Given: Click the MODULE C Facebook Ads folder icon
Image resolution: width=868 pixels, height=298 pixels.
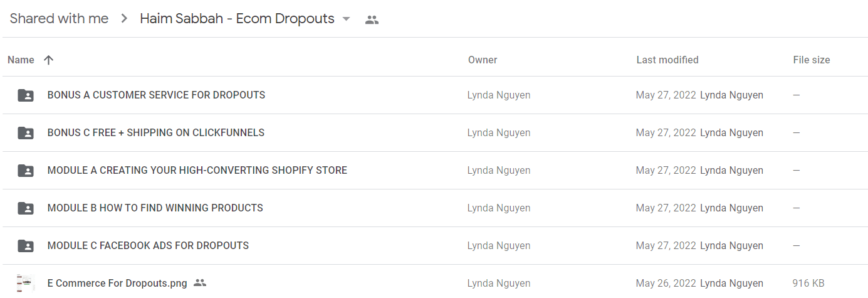Looking at the screenshot, I should pyautogui.click(x=26, y=246).
